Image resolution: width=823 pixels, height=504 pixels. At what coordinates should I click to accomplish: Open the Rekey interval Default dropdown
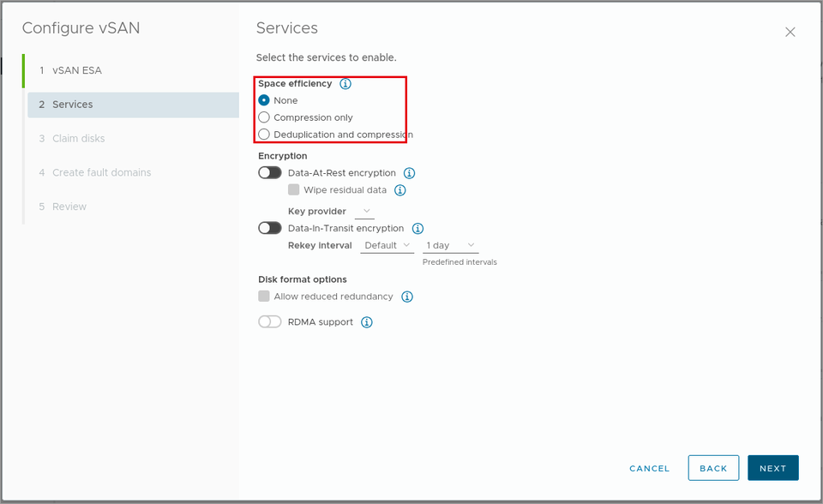click(387, 245)
